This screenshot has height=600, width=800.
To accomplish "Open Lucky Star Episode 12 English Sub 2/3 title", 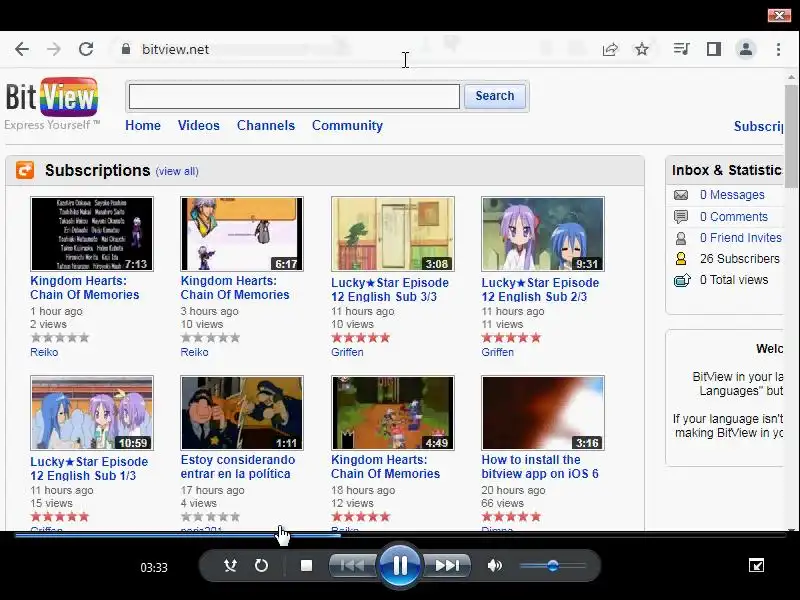I will click(x=540, y=289).
